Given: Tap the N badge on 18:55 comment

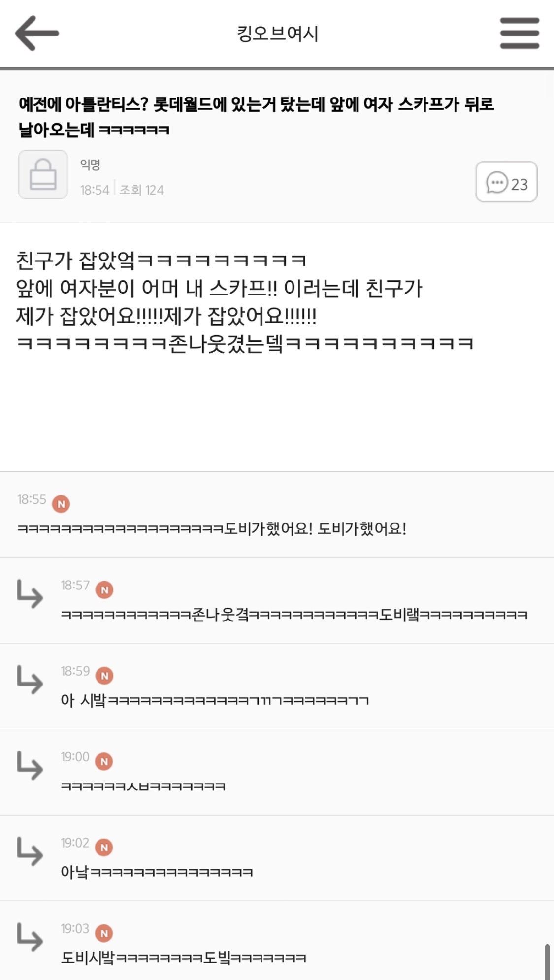Looking at the screenshot, I should [61, 504].
